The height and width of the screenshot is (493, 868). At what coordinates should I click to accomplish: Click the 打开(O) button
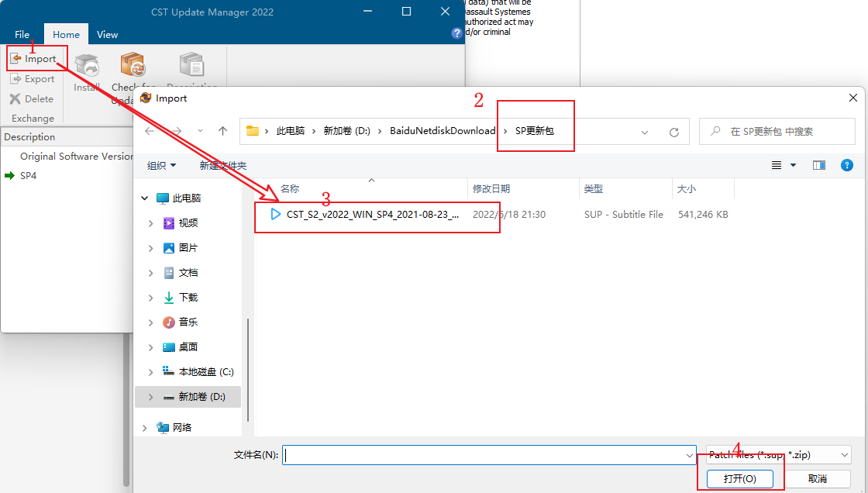coord(739,478)
